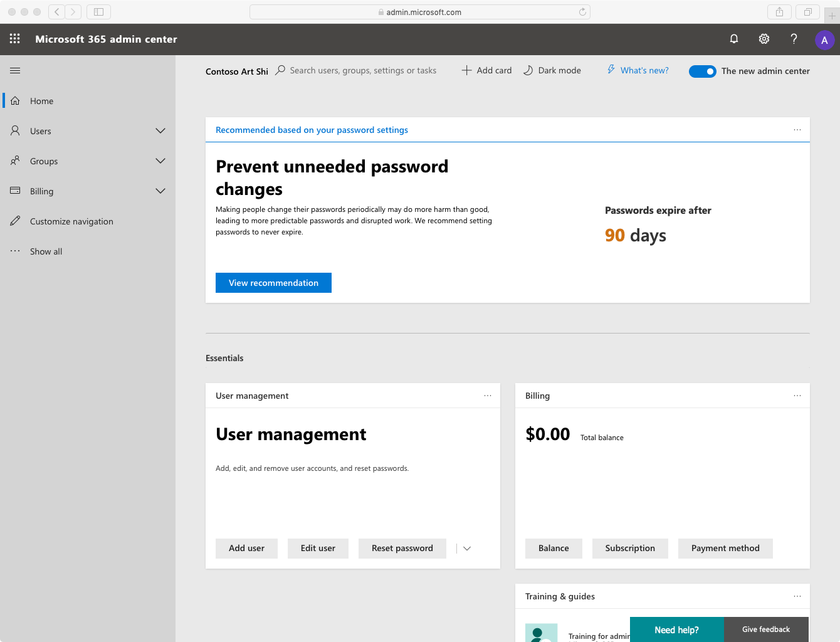Open the notifications bell

[734, 39]
